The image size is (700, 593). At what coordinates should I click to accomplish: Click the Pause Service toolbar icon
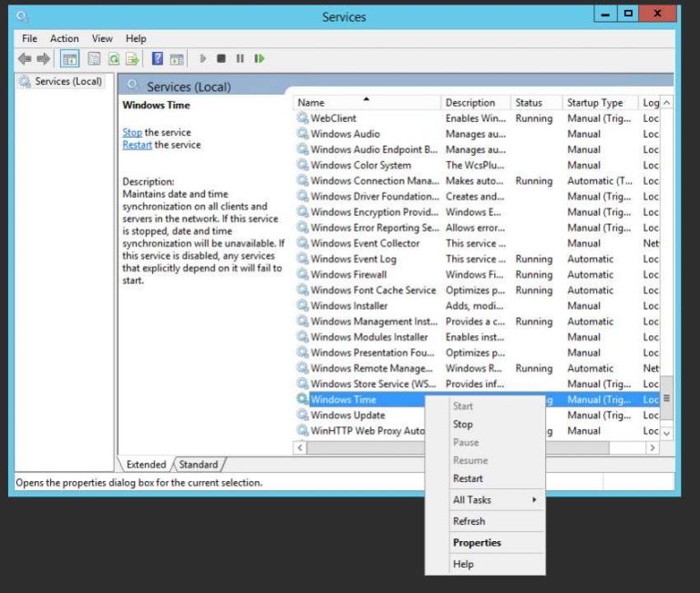(241, 58)
